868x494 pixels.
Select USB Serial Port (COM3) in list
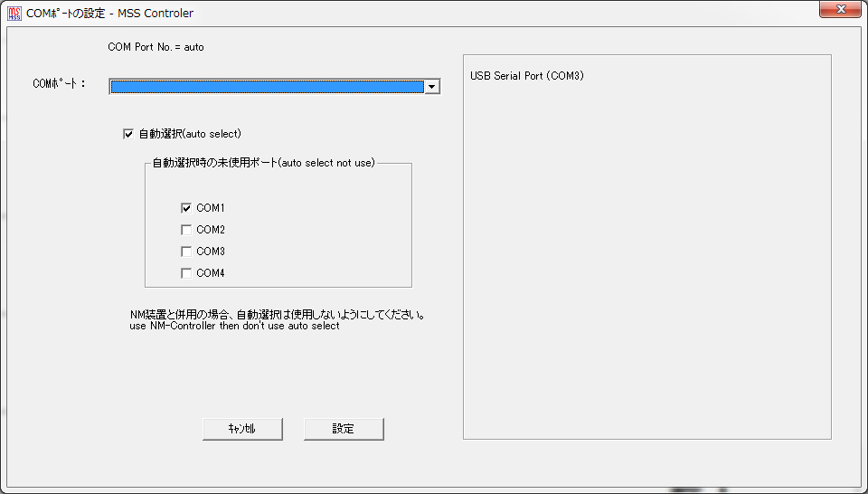tap(527, 76)
